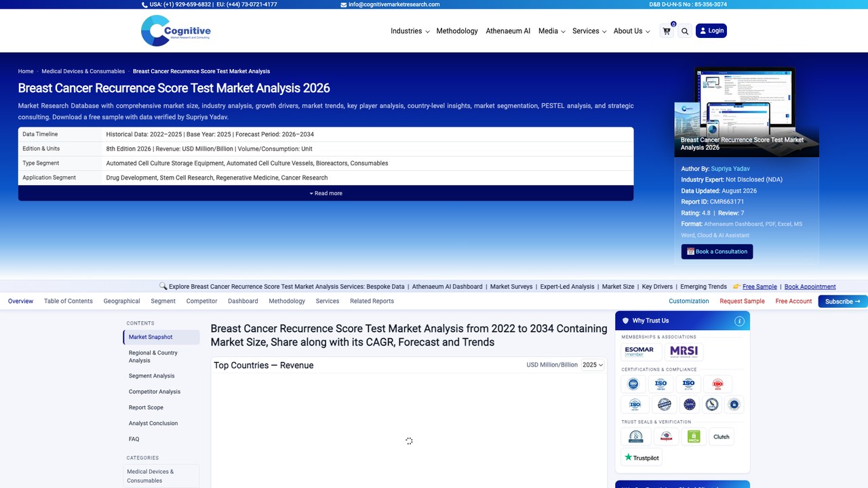868x488 pixels.
Task: Click the email envelope icon in top bar
Action: click(344, 4)
